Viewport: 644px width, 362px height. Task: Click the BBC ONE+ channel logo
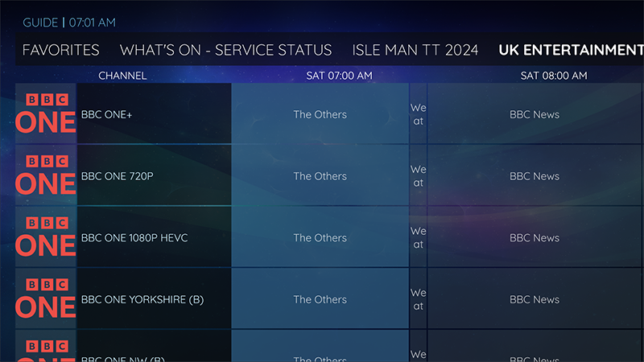[x=46, y=114]
